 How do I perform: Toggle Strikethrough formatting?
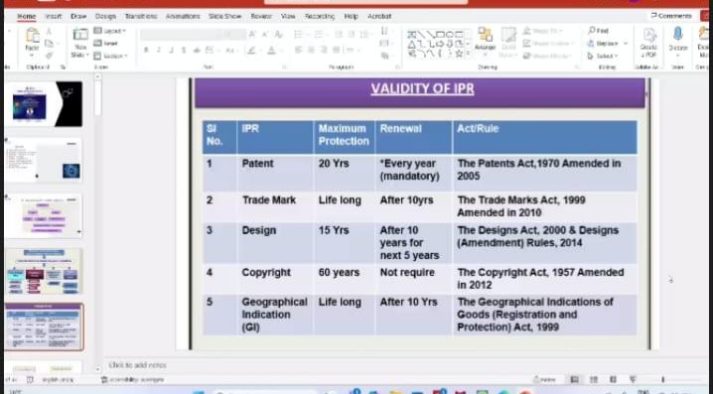(x=196, y=50)
